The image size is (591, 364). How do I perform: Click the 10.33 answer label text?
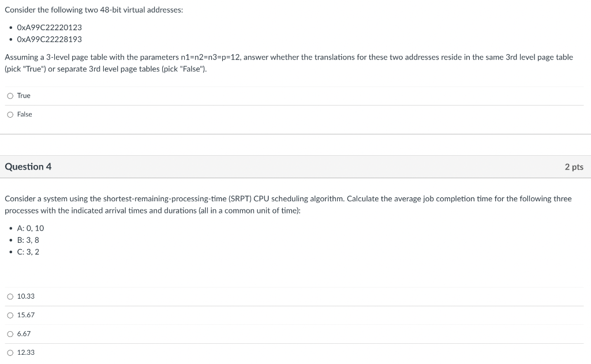coord(26,296)
